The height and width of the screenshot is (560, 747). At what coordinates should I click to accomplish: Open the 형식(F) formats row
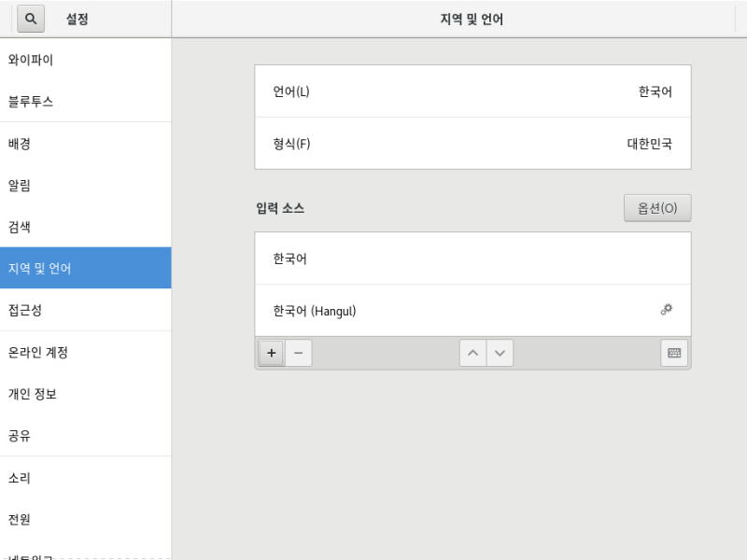tap(472, 144)
